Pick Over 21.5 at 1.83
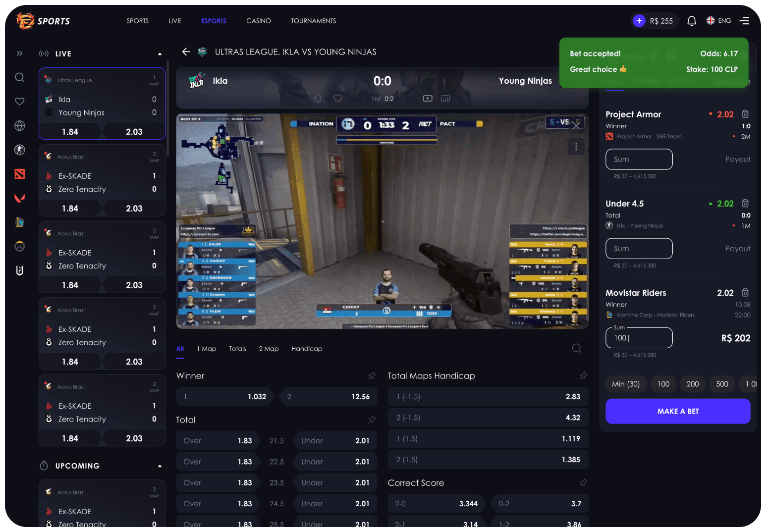 point(218,441)
